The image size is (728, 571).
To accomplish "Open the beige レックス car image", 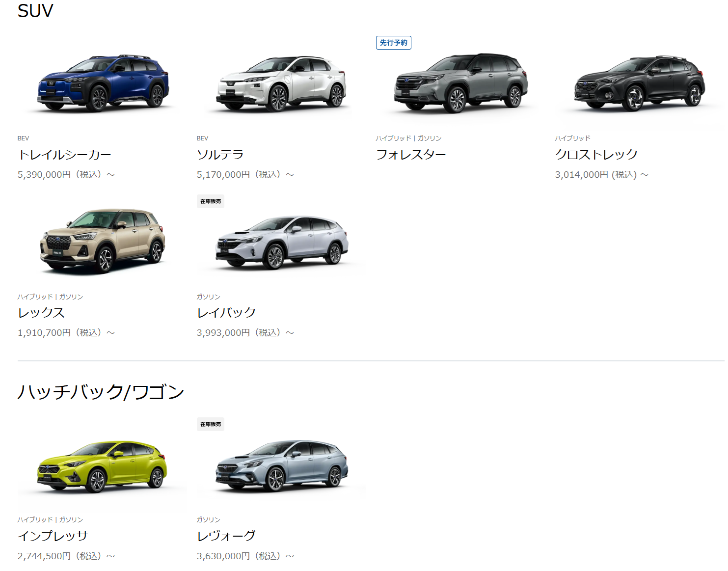I will (102, 241).
